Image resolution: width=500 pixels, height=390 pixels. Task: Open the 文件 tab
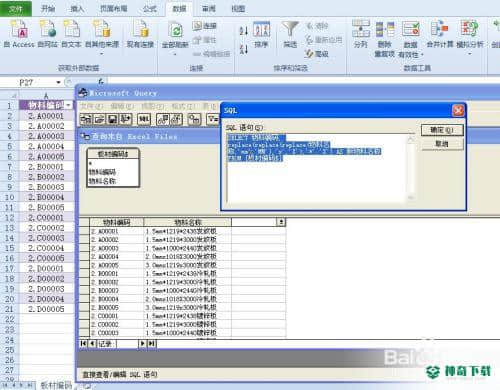(16, 9)
